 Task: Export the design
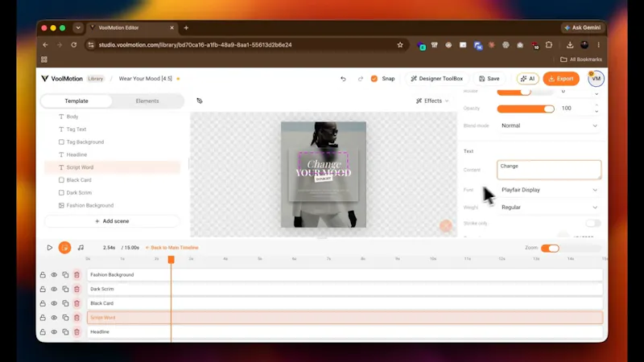(561, 79)
